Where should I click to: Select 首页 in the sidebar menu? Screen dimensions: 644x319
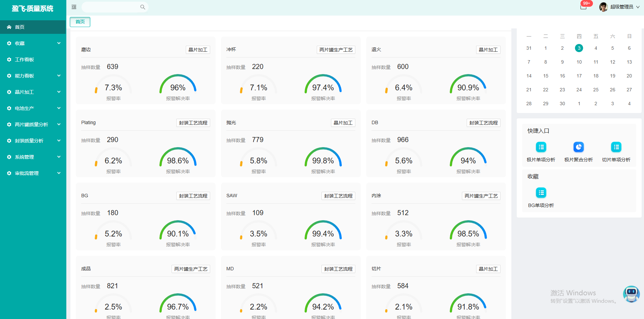(x=33, y=27)
